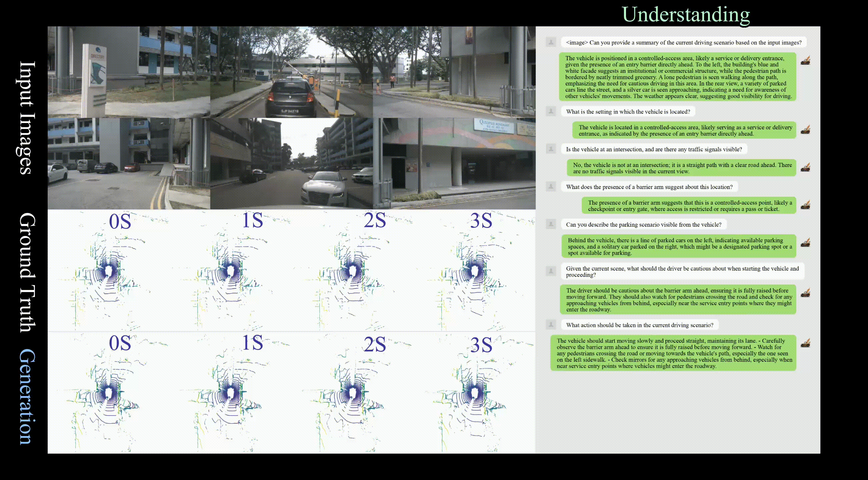Select the rear camera image showing the silver Audi
Image resolution: width=868 pixels, height=480 pixels.
click(291, 163)
